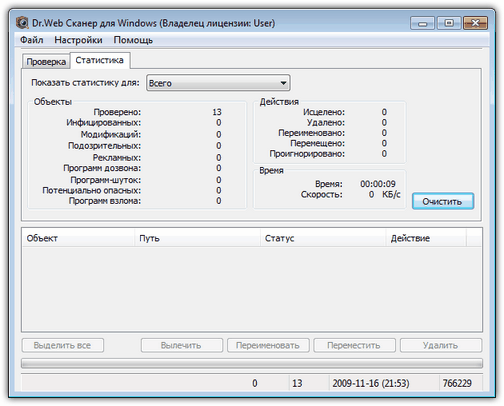
Task: Click the Проигнорировано label
Action: [x=307, y=154]
